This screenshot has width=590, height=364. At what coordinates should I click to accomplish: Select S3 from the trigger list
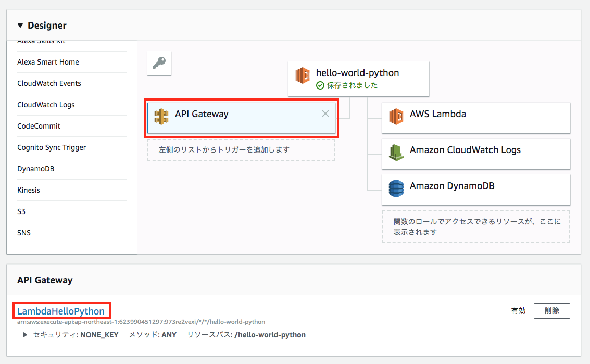pos(23,211)
